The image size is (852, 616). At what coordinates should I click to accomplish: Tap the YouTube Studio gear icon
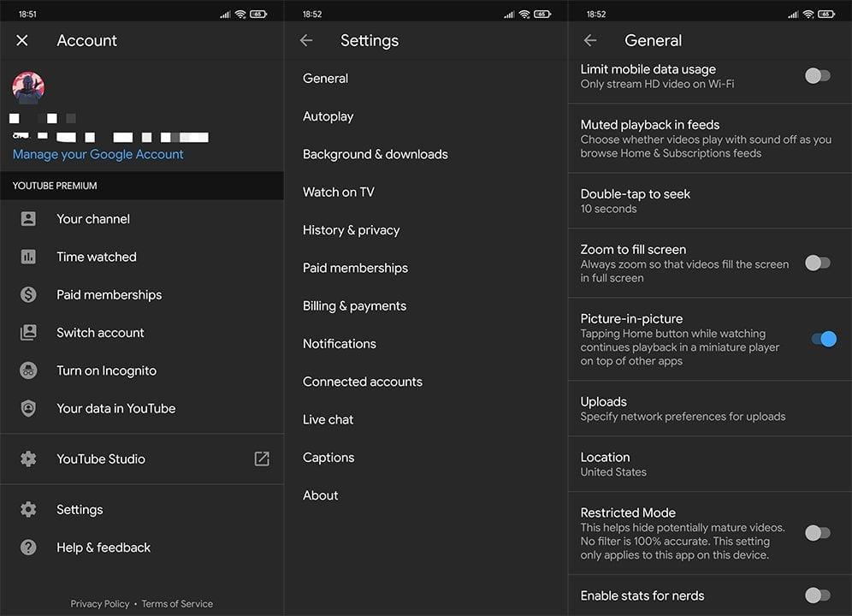28,459
